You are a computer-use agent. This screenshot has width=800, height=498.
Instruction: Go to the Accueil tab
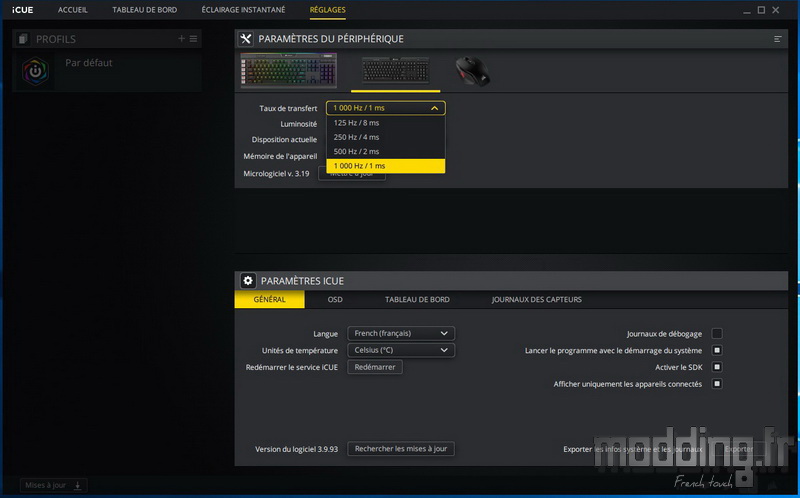click(x=72, y=10)
